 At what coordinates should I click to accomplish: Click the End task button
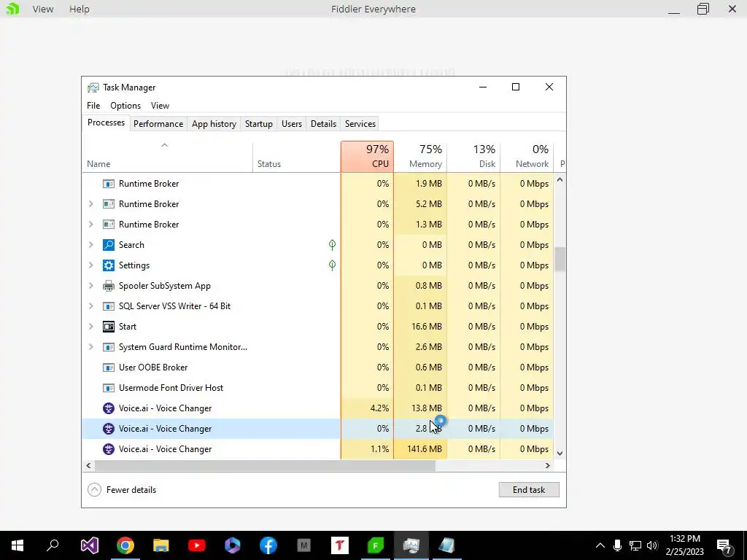(529, 490)
